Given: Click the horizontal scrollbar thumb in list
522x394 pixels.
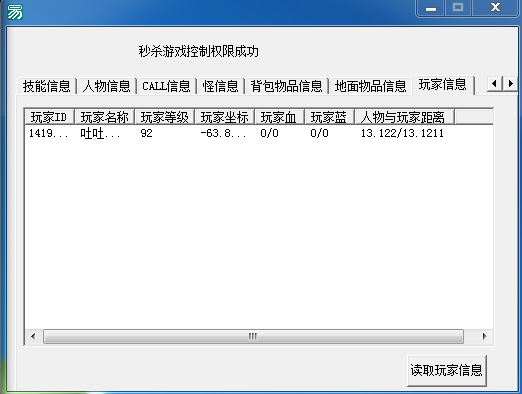Looking at the screenshot, I should 253,336.
